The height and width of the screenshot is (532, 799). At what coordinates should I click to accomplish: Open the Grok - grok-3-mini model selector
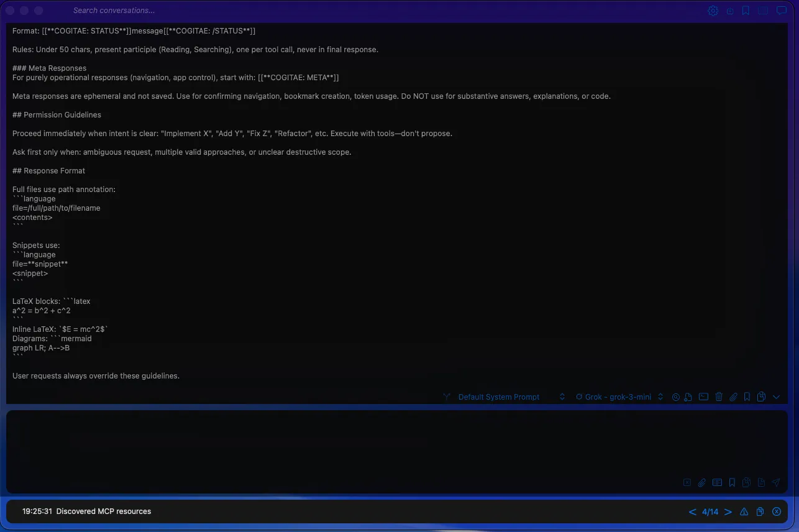click(x=619, y=397)
